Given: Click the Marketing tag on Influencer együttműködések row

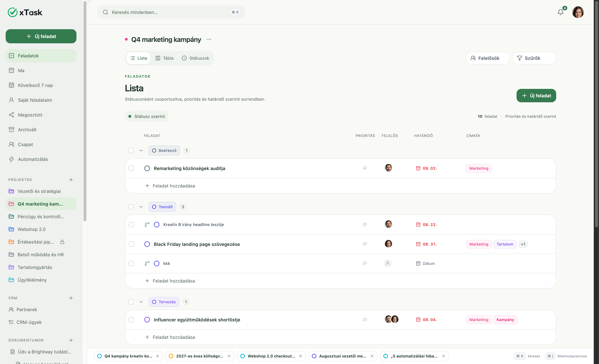Looking at the screenshot, I should [479, 320].
